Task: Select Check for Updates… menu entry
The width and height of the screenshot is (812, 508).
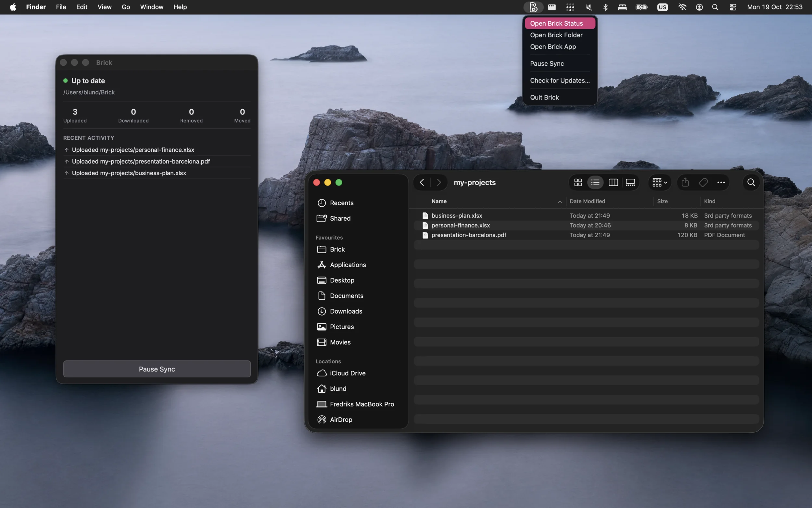Action: (560, 80)
